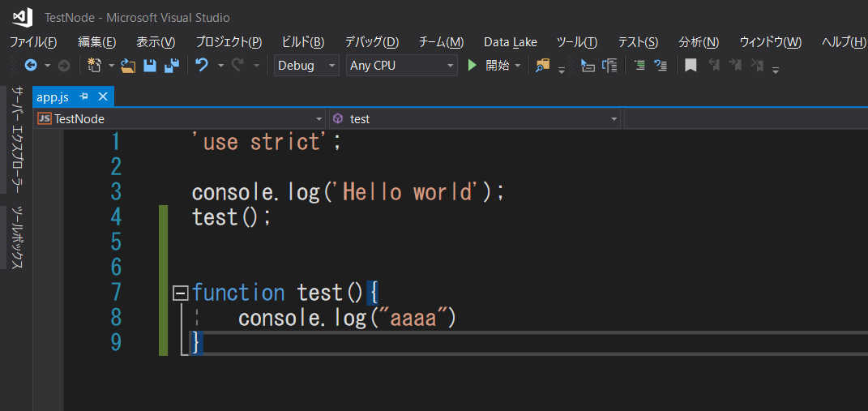Click the Open File folder icon
This screenshot has height=411, width=868.
click(x=128, y=66)
